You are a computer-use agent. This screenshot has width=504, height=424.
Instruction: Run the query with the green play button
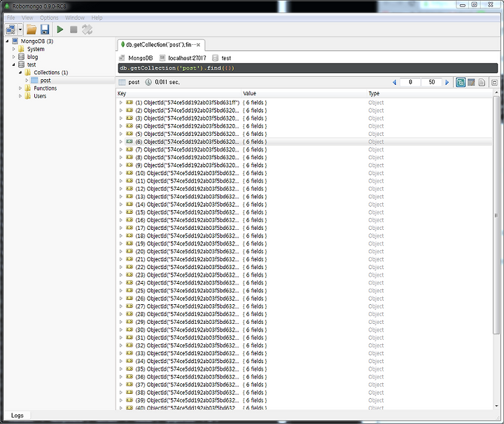click(x=59, y=29)
